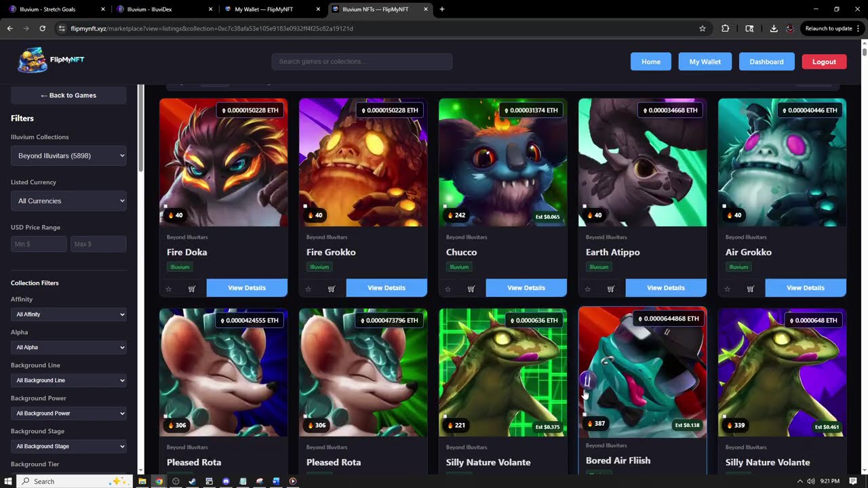Open the Chucco NFT image
This screenshot has height=488, width=868.
[502, 163]
